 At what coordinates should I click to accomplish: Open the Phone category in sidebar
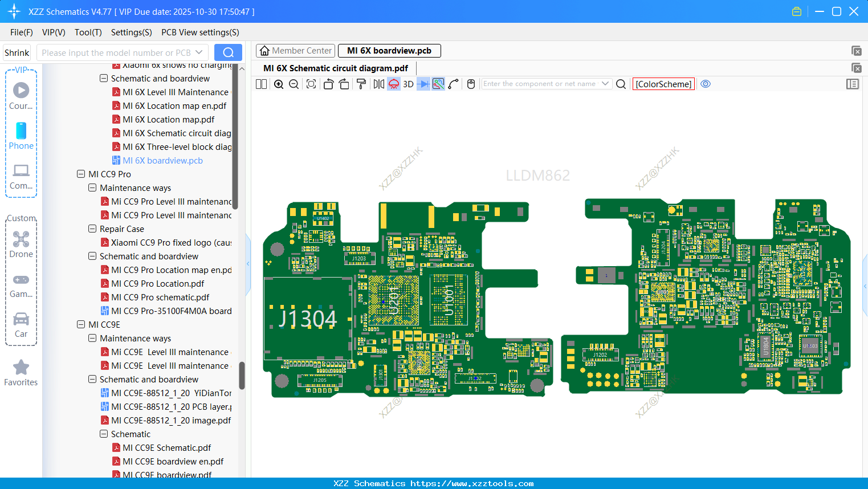[21, 136]
